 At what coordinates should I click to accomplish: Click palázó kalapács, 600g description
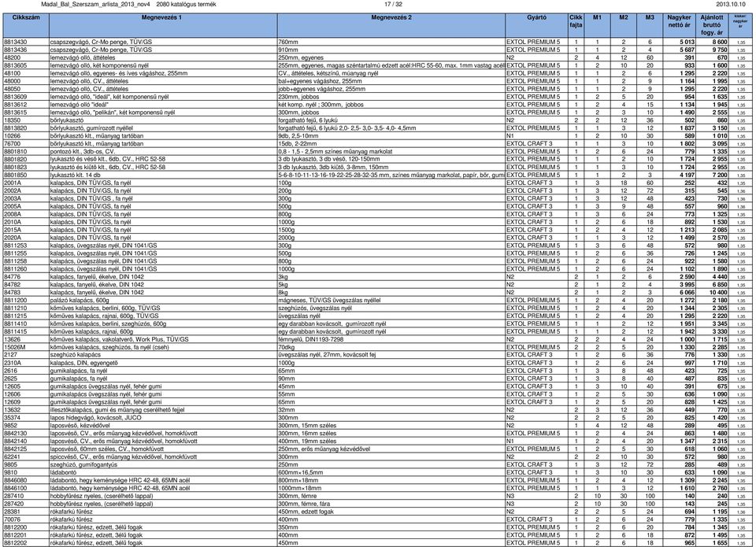pyautogui.click(x=80, y=300)
